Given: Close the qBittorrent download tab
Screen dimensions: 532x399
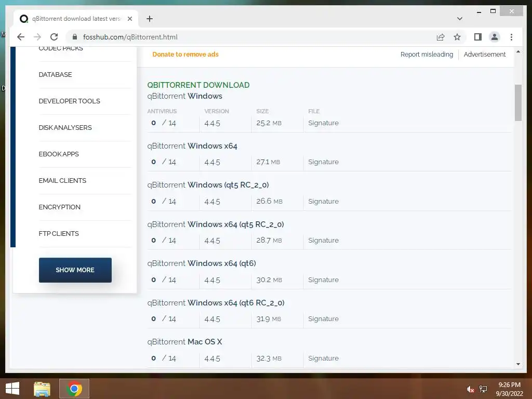Looking at the screenshot, I should [x=129, y=19].
